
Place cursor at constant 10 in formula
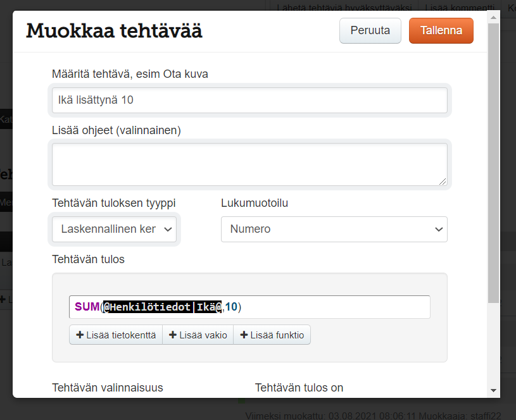pyautogui.click(x=232, y=307)
